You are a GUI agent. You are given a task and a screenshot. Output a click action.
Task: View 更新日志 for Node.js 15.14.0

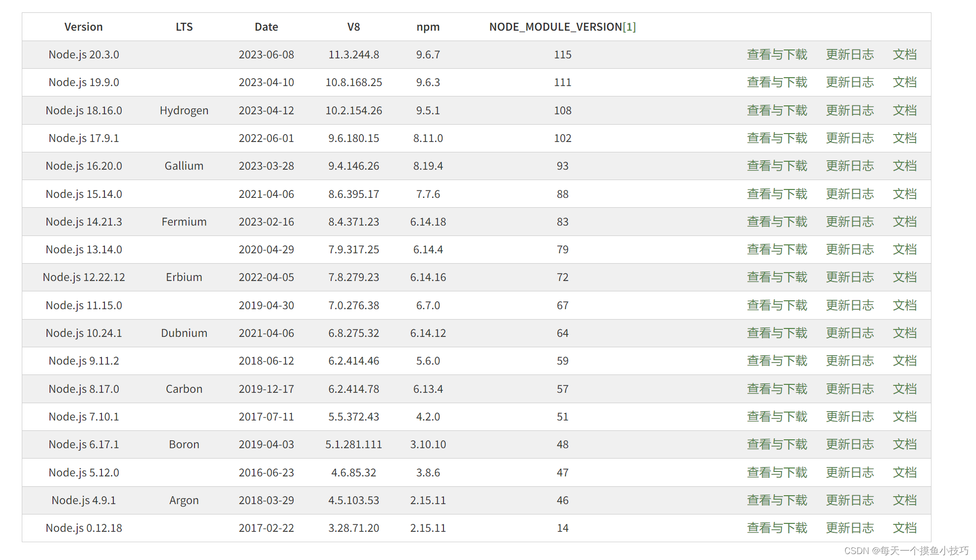click(x=850, y=194)
